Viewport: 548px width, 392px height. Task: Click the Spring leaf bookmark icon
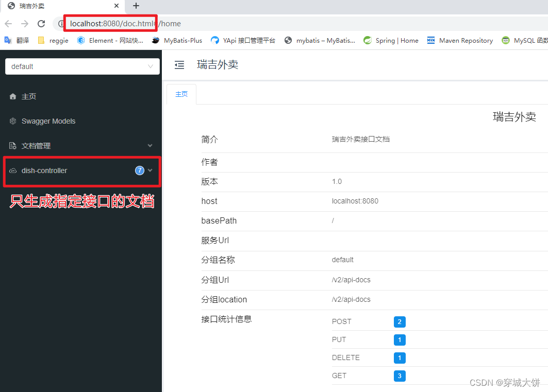(x=368, y=40)
